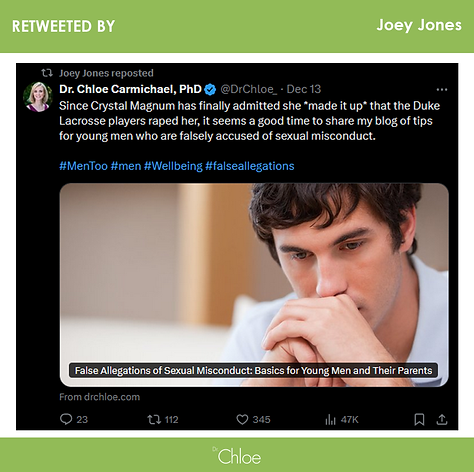Click the Joey Jones reposted label

coord(106,73)
